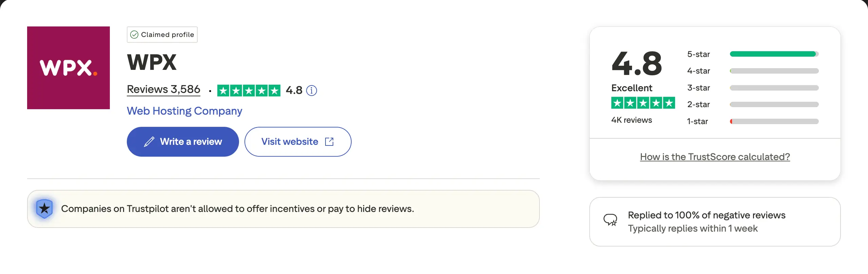Click the Claimed profile checkmark icon
The image size is (868, 274).
tap(134, 35)
